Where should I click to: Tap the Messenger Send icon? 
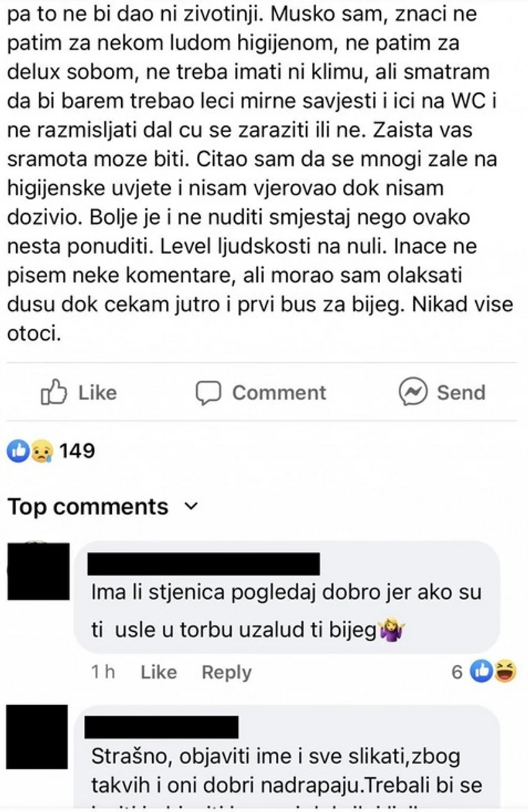tap(412, 392)
